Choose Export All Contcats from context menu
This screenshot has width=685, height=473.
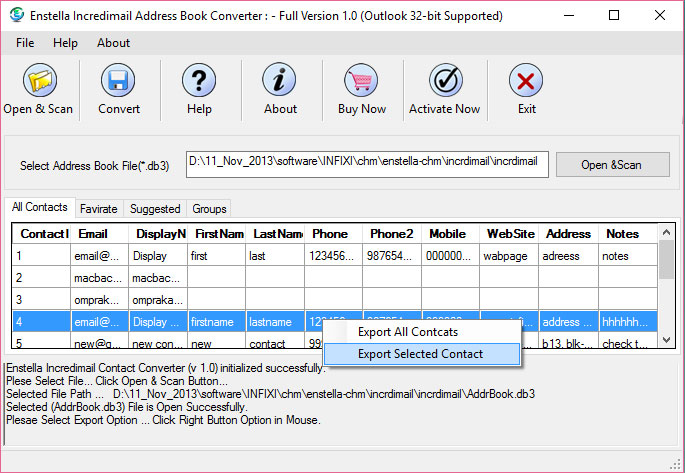tap(408, 331)
